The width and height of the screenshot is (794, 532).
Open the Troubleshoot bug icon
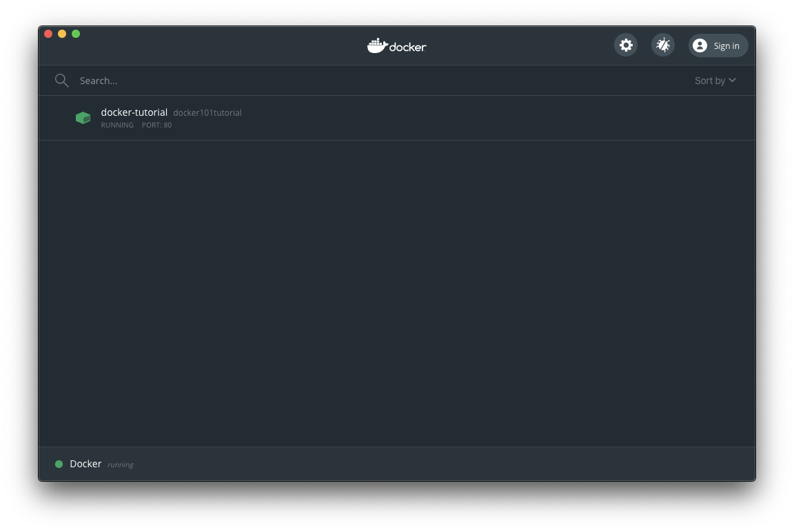(x=662, y=45)
